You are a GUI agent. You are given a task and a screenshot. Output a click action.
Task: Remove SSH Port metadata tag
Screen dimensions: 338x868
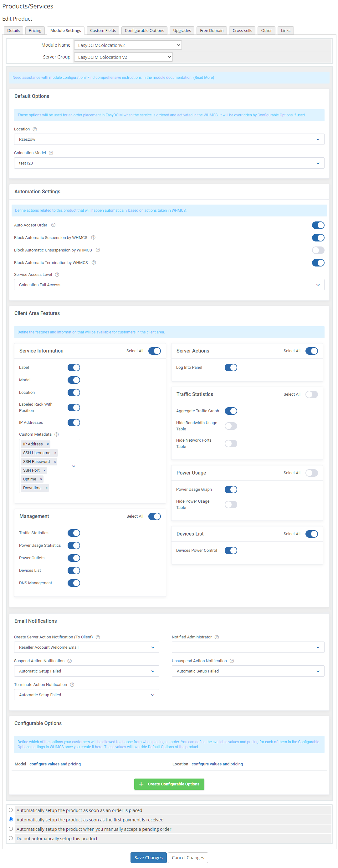[44, 470]
